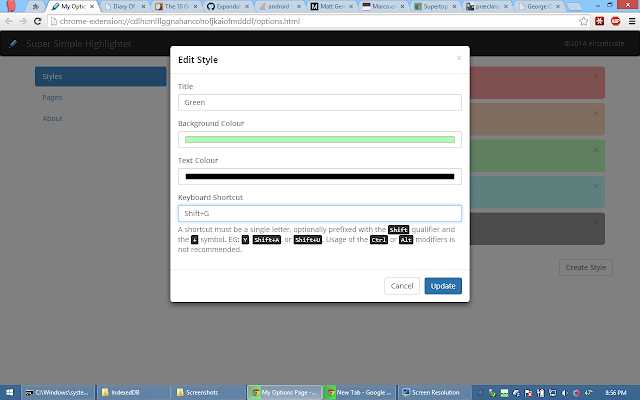
Task: Cancel the Edit Style dialog
Action: pyautogui.click(x=402, y=286)
